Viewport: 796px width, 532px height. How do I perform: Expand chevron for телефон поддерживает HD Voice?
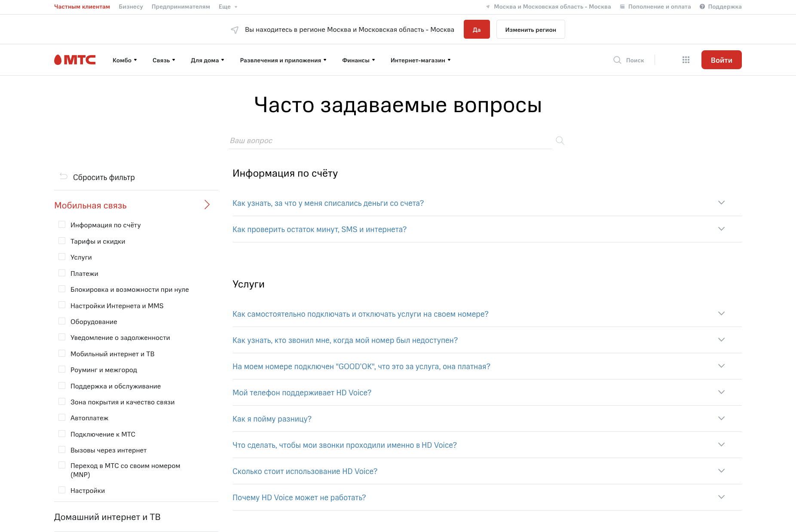(721, 392)
